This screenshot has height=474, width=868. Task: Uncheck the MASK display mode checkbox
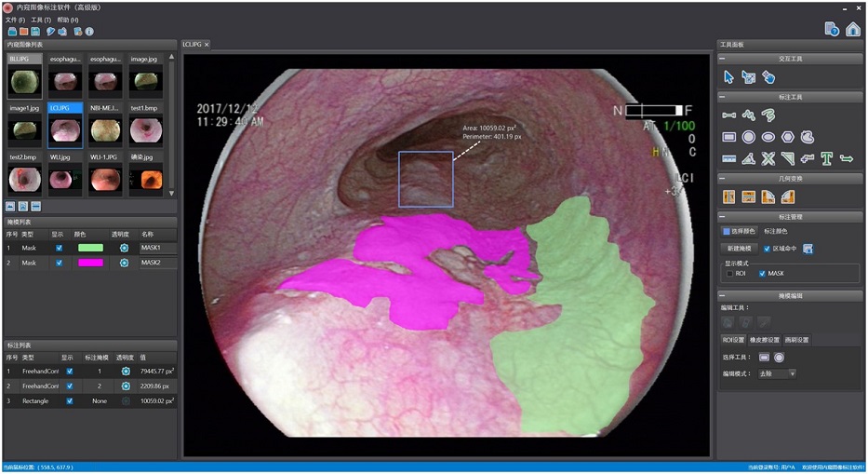tap(762, 274)
